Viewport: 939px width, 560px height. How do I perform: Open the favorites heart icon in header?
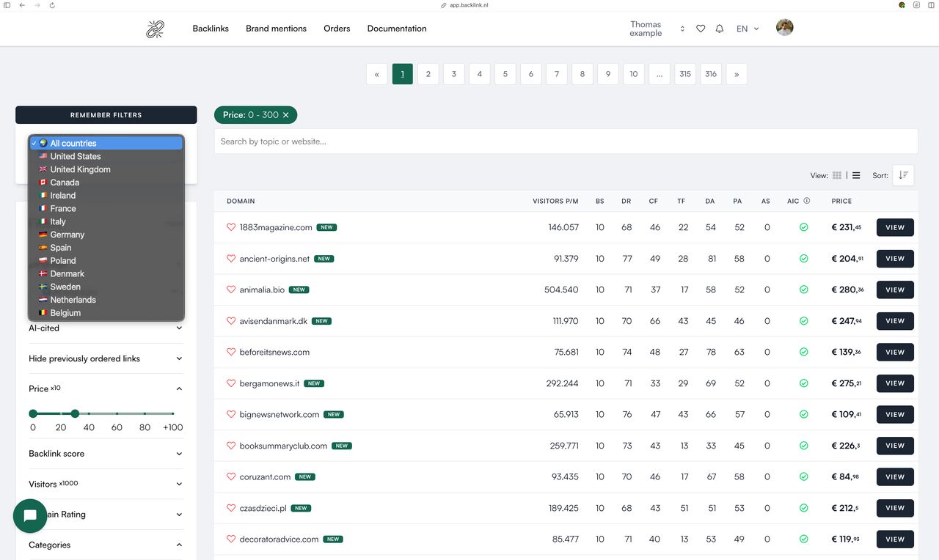coord(701,29)
